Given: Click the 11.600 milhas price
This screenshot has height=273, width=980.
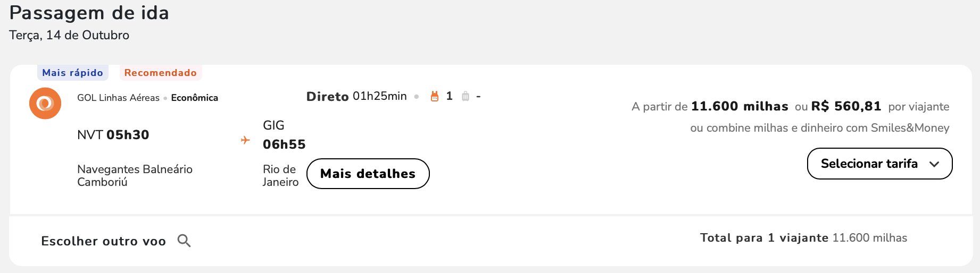Looking at the screenshot, I should [740, 106].
